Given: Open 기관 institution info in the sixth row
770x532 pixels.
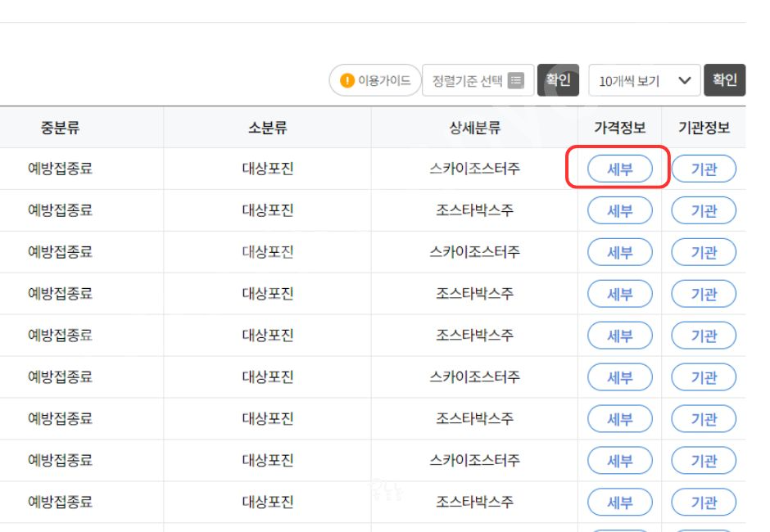Looking at the screenshot, I should tap(704, 377).
